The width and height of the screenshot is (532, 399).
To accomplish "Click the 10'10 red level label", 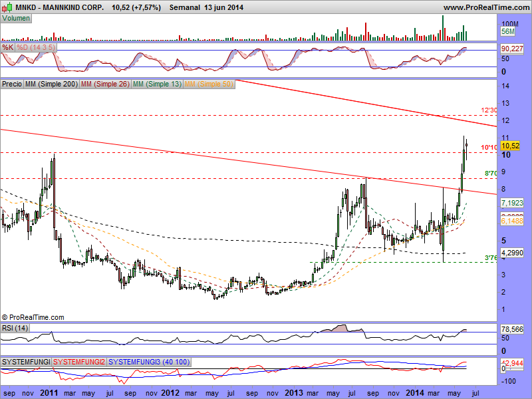I will click(489, 147).
